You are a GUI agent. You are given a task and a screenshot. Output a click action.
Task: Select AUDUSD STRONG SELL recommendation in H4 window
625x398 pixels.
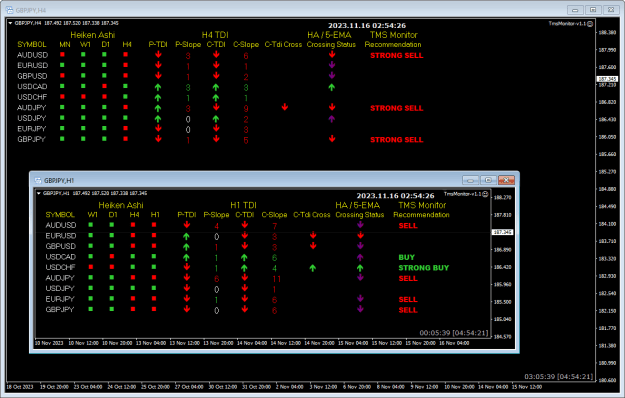pos(396,55)
